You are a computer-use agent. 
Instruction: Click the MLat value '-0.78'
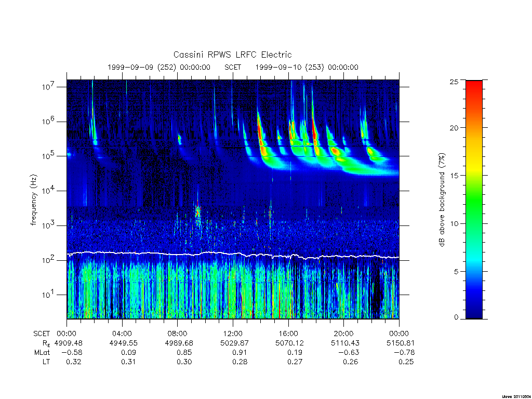pos(404,353)
